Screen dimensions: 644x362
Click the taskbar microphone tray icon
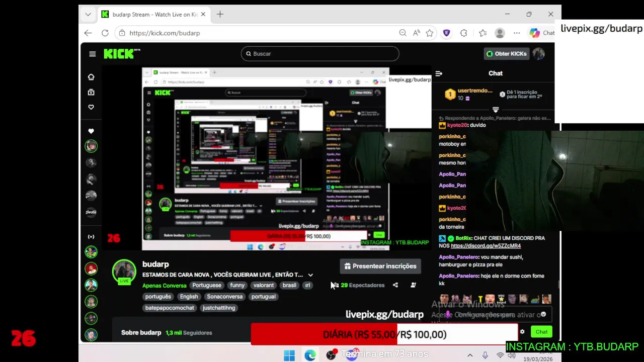485,355
